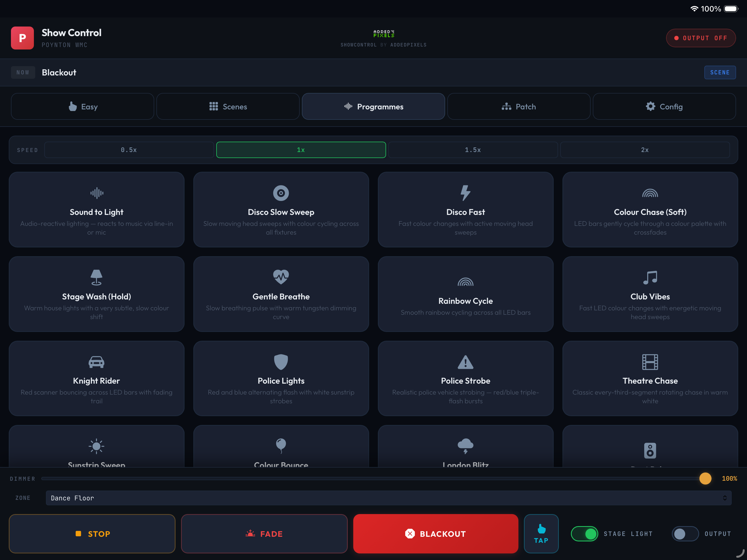The image size is (747, 560).
Task: Click the Police Lights shield icon
Action: coord(281,362)
